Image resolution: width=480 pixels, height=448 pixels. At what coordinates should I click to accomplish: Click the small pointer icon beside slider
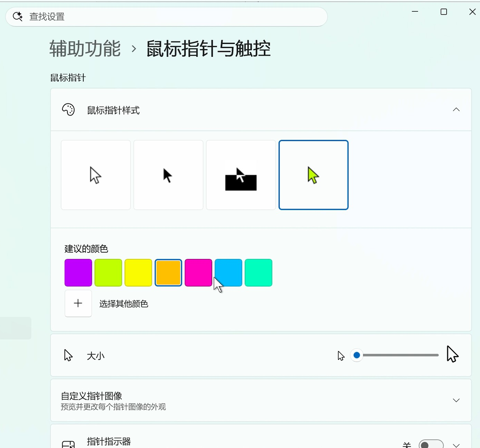pos(341,356)
